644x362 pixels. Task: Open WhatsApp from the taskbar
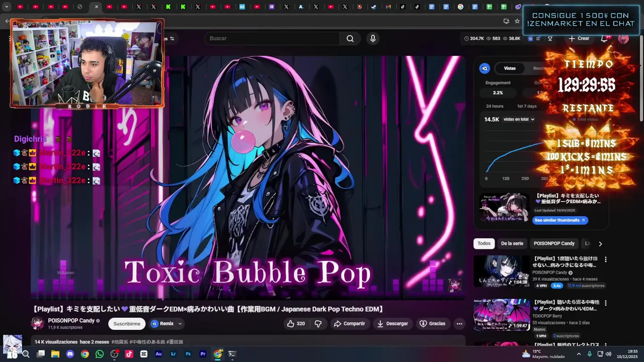(x=100, y=354)
